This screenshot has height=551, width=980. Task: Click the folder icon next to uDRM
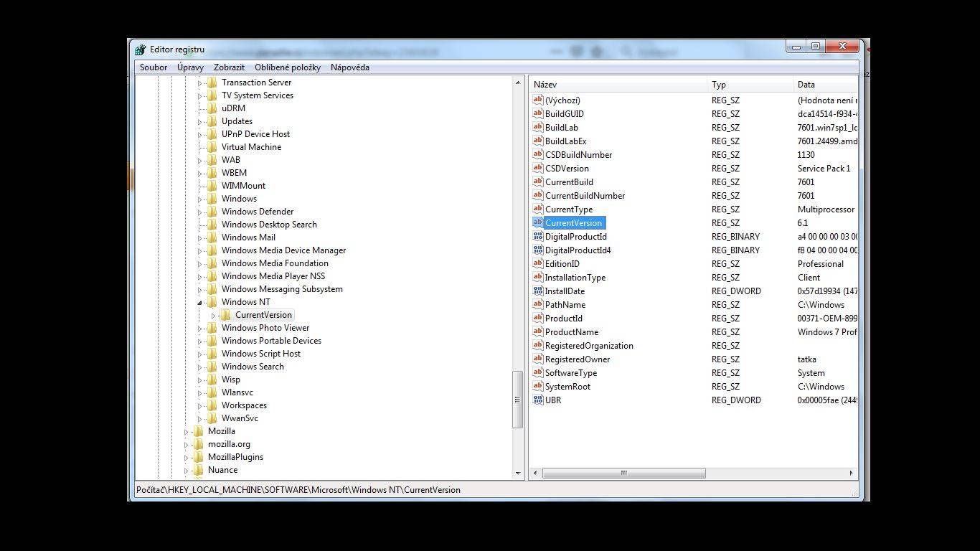click(212, 108)
